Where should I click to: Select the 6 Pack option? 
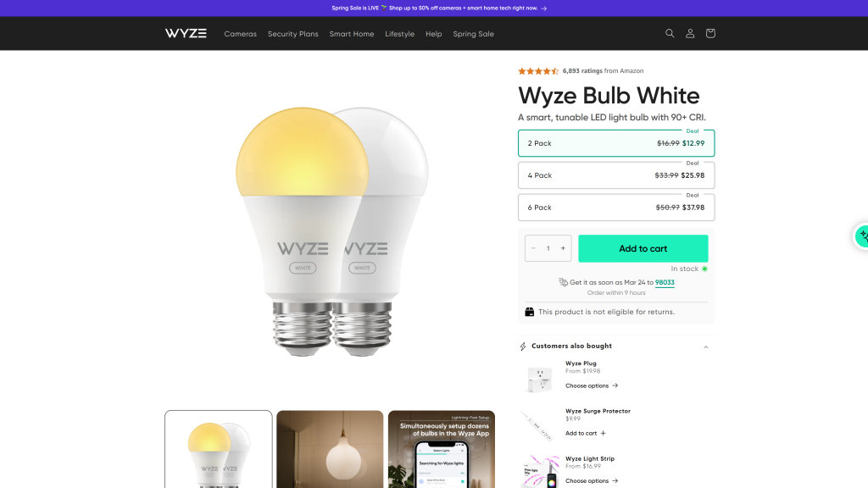[616, 208]
